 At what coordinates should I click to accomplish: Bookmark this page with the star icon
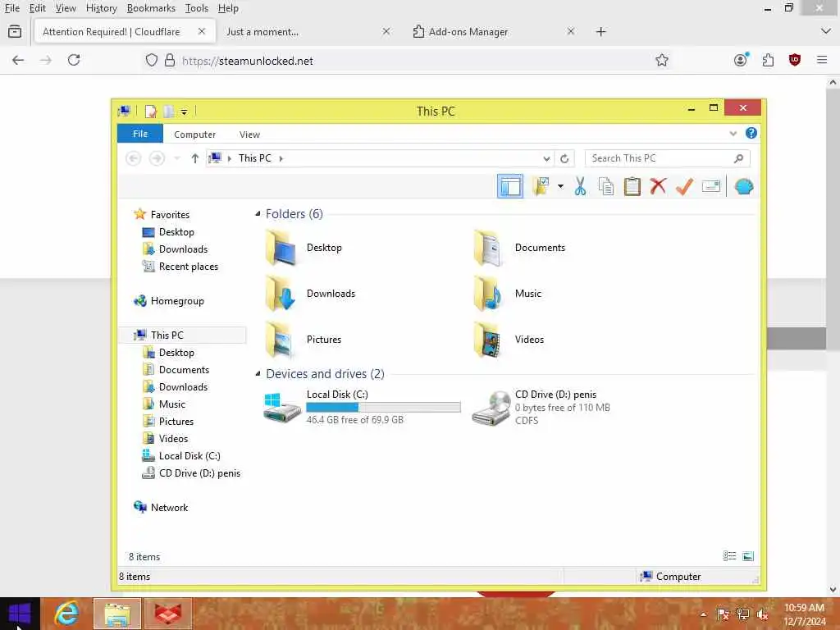[x=662, y=60]
